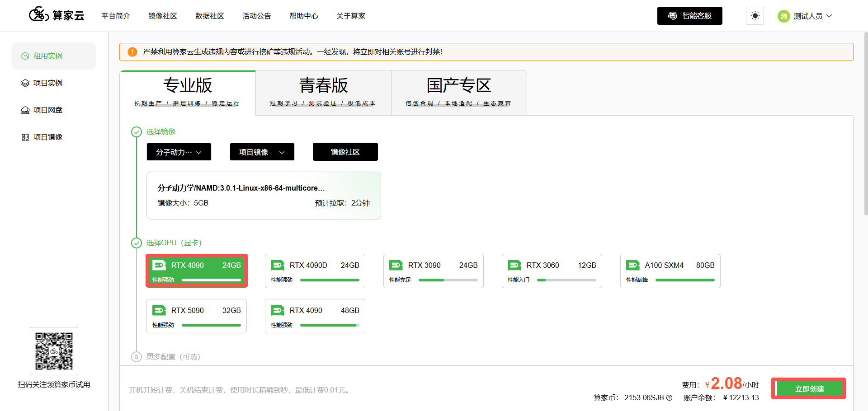Expand the 测试人员 account menu
Viewport: 868px width, 411px height.
click(x=805, y=16)
